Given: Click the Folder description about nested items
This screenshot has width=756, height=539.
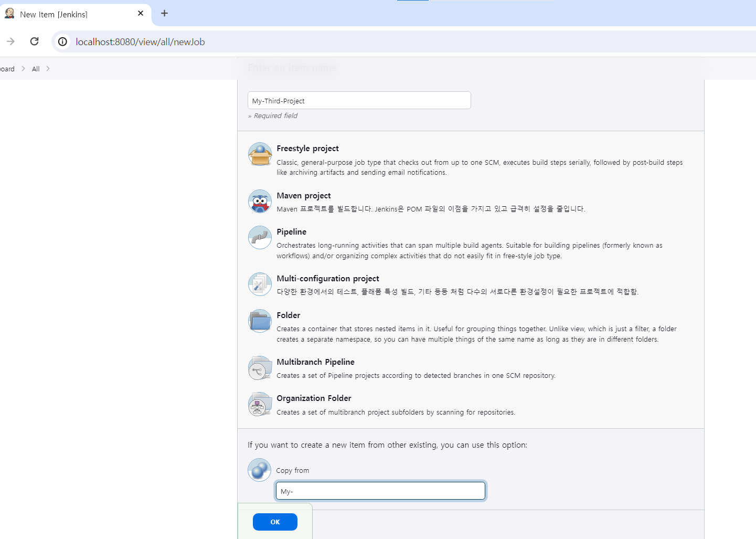Looking at the screenshot, I should pyautogui.click(x=476, y=334).
